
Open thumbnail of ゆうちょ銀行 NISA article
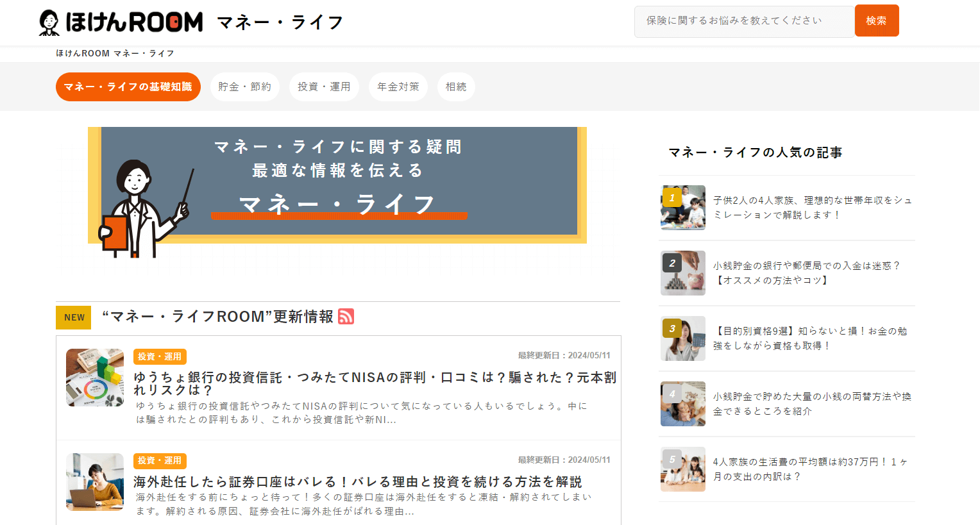coord(95,378)
